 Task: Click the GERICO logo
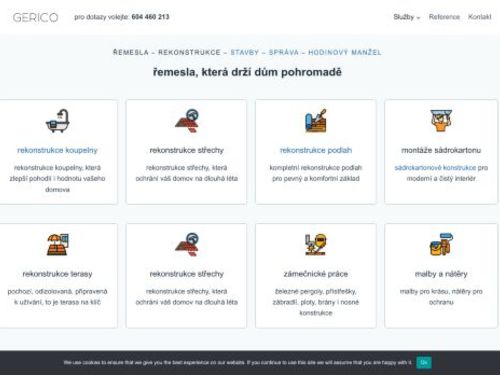pos(35,17)
